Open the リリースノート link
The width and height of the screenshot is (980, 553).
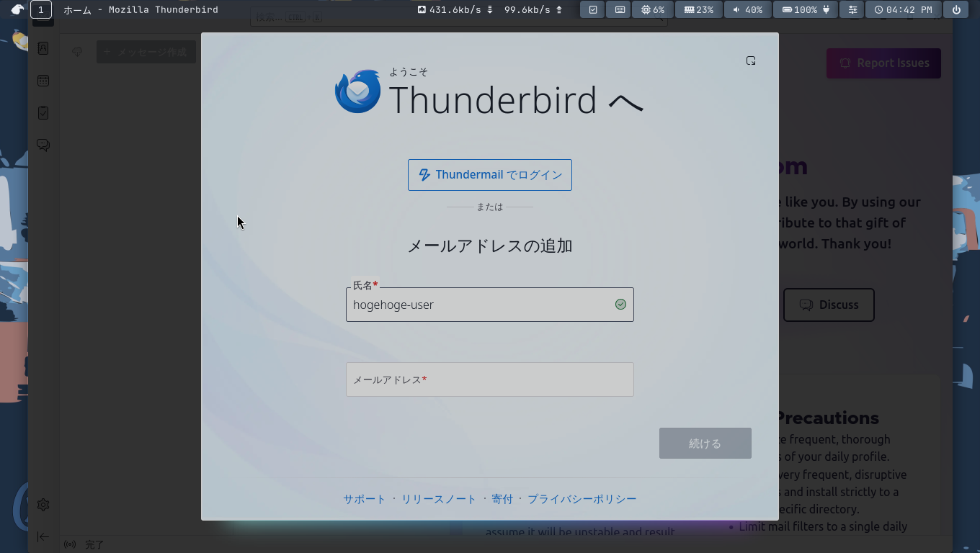pyautogui.click(x=439, y=499)
